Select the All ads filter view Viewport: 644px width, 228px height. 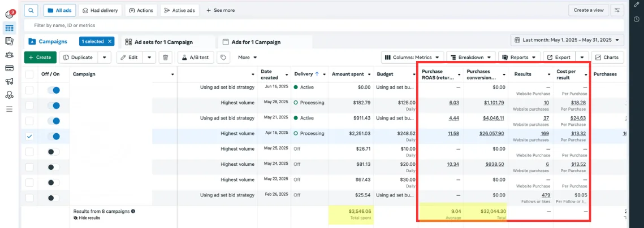click(60, 10)
